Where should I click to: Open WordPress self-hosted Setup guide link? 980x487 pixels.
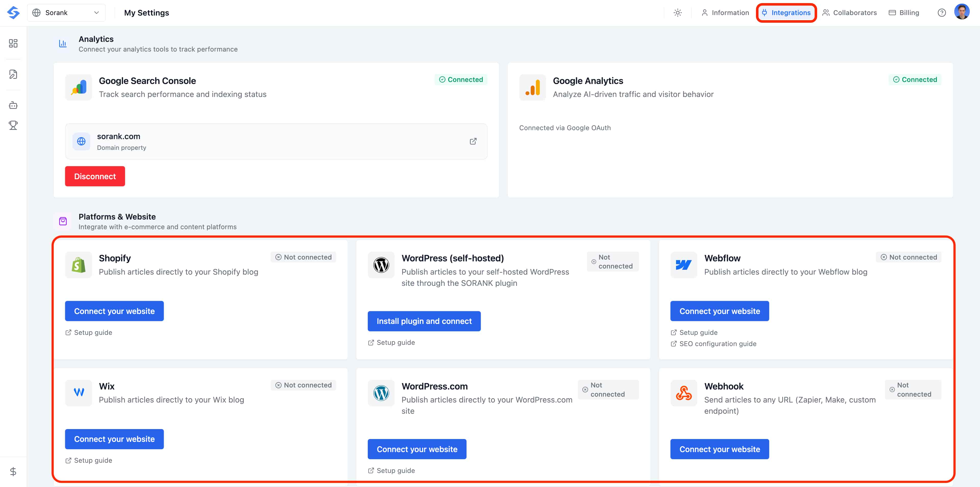click(x=391, y=343)
